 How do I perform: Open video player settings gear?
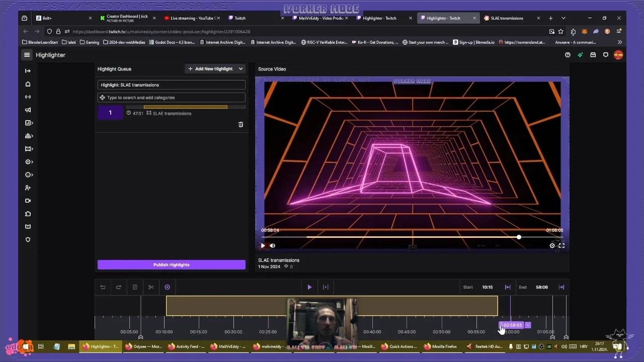tap(552, 246)
